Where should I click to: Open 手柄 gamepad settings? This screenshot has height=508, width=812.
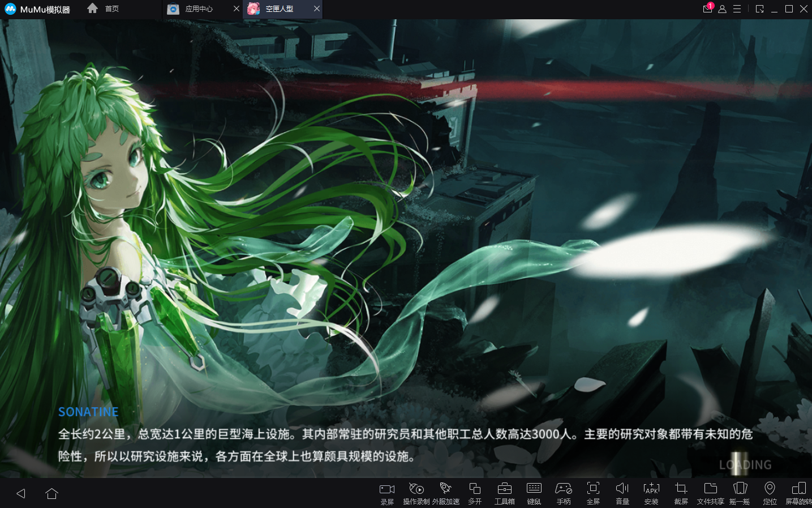pos(564,493)
